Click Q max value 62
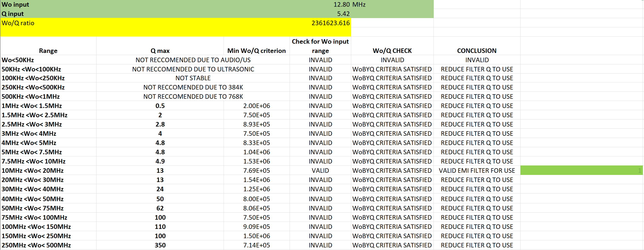The image size is (644, 250). [160, 208]
